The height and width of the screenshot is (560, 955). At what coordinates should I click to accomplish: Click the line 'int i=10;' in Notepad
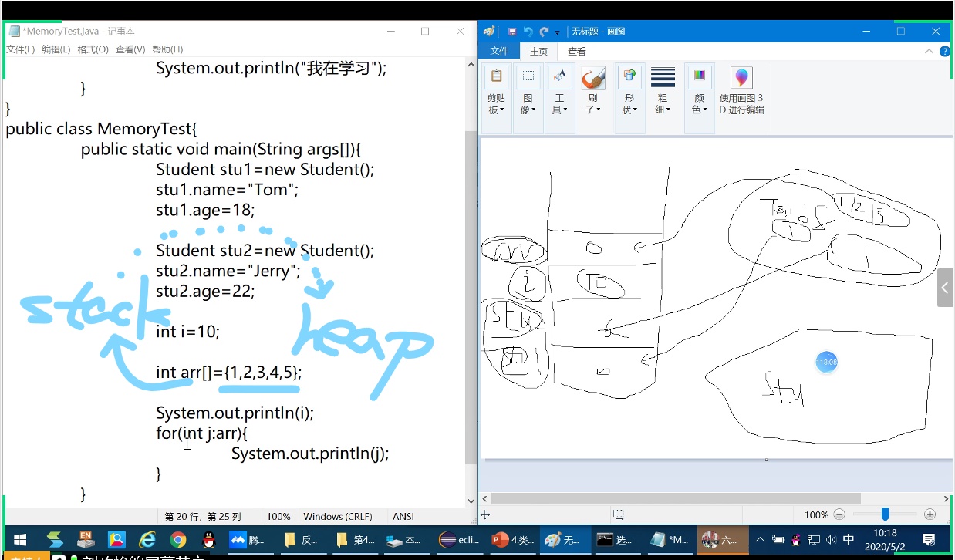[x=187, y=332]
